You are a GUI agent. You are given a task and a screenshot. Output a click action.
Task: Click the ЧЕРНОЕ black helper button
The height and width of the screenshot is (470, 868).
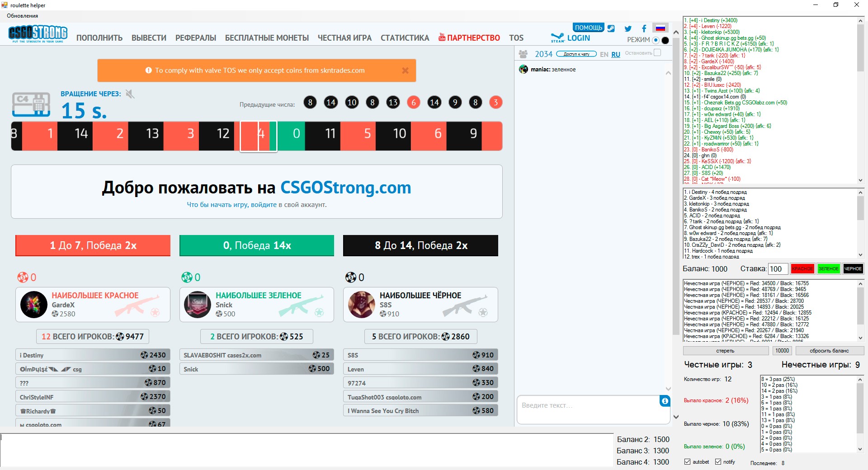click(853, 268)
